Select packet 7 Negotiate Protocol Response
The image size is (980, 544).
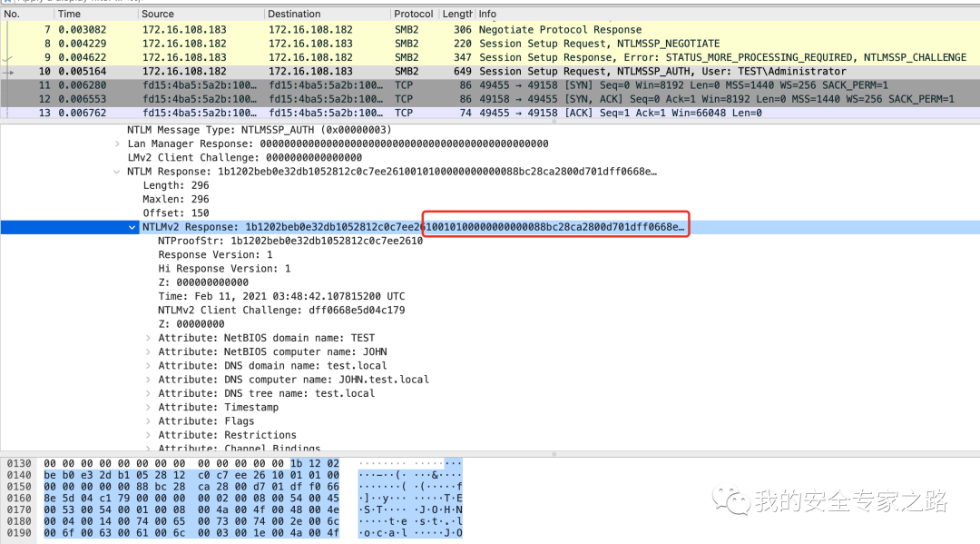(x=490, y=29)
